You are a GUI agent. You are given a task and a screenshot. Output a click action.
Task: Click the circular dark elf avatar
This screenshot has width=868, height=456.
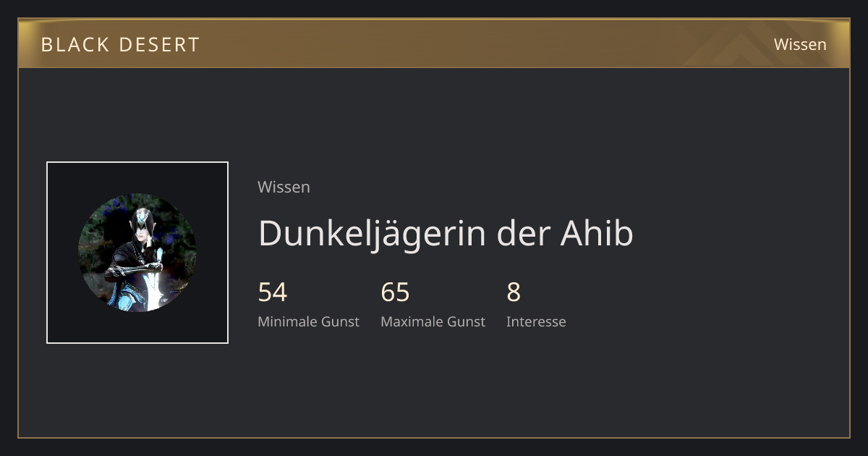[x=137, y=253]
